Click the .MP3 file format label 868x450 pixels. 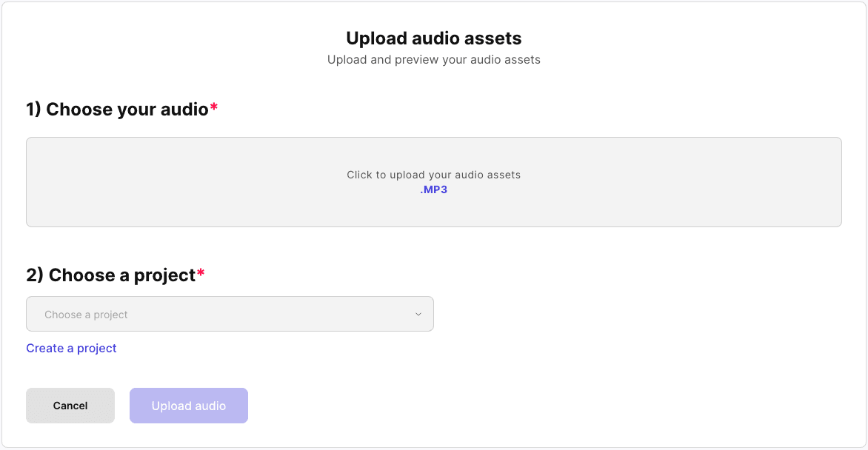(434, 189)
